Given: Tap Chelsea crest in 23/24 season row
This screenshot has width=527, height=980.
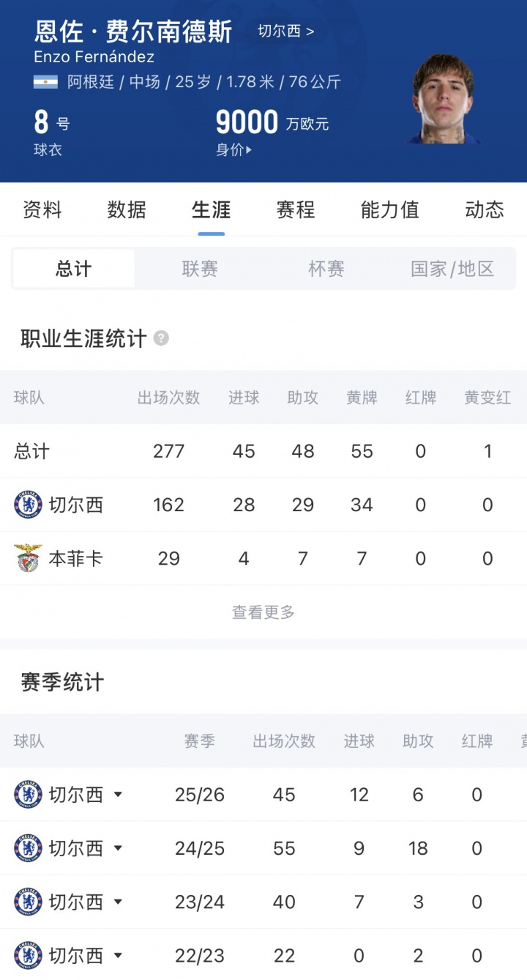Looking at the screenshot, I should coord(28,902).
